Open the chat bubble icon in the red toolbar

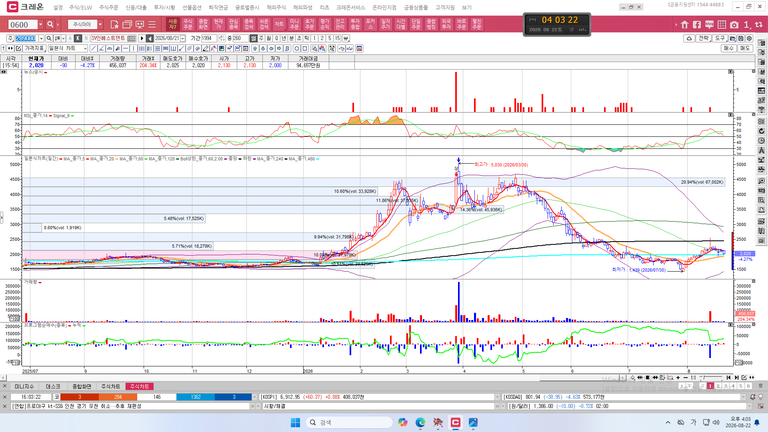click(x=709, y=24)
